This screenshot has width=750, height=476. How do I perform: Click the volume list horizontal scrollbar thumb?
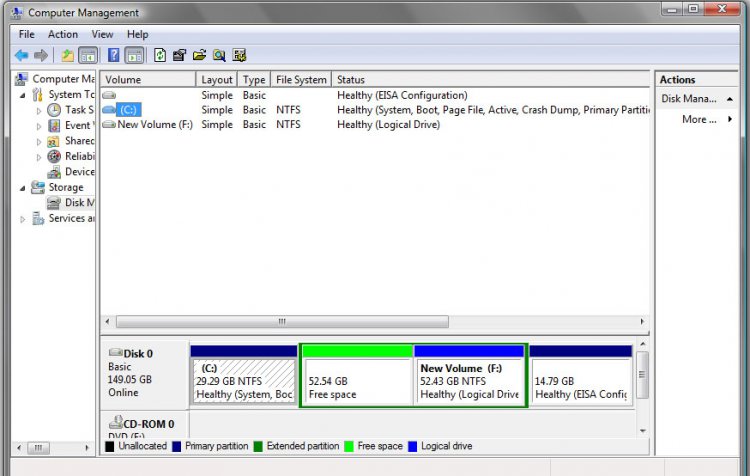coord(282,321)
